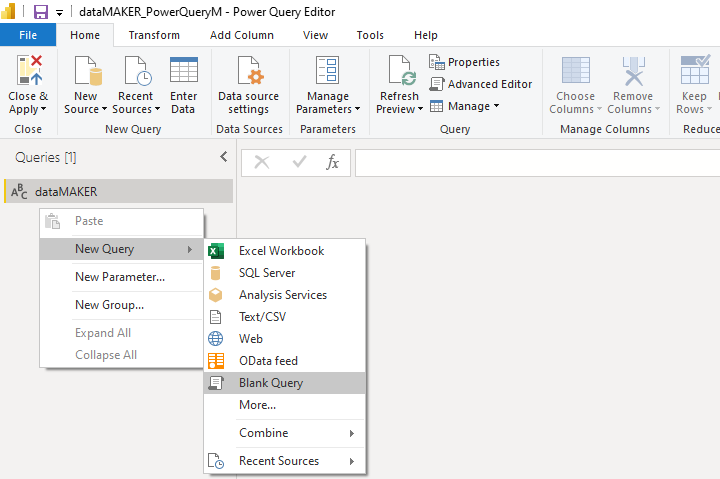Click Collapse All in context menu

click(x=122, y=355)
